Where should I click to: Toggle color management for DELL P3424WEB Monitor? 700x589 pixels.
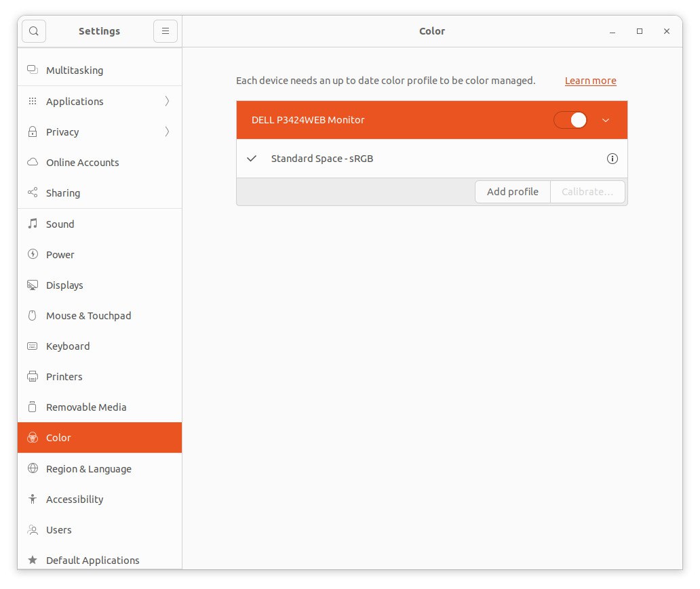coord(570,120)
